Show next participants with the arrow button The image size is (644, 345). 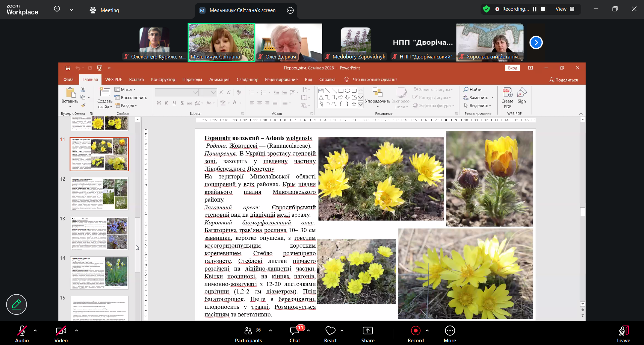coord(536,42)
